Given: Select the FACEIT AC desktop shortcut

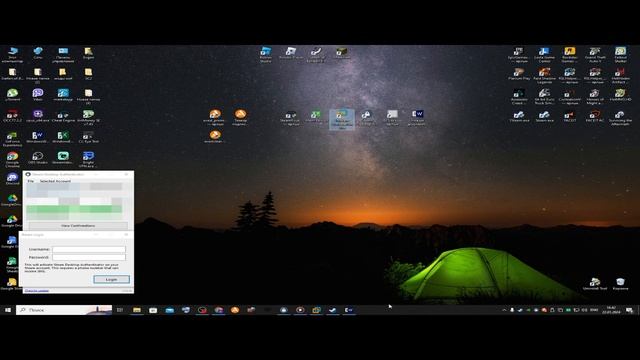Looking at the screenshot, I should click(595, 116).
